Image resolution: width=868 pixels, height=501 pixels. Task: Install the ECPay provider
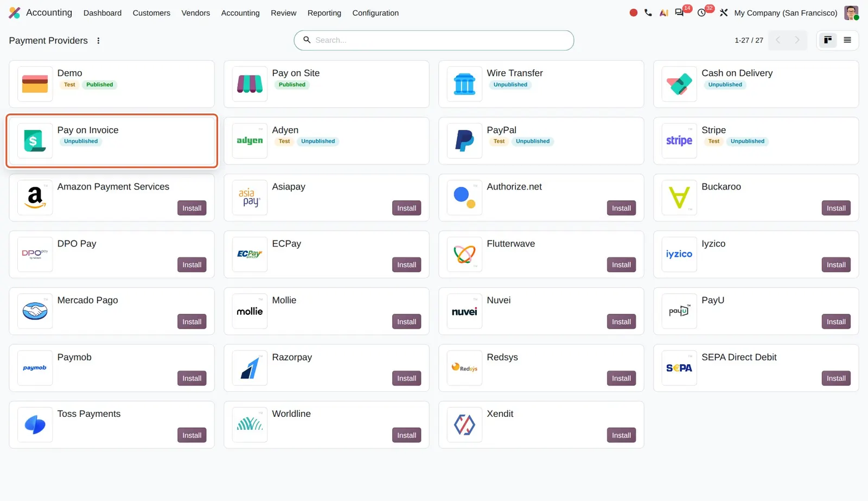[x=406, y=265]
